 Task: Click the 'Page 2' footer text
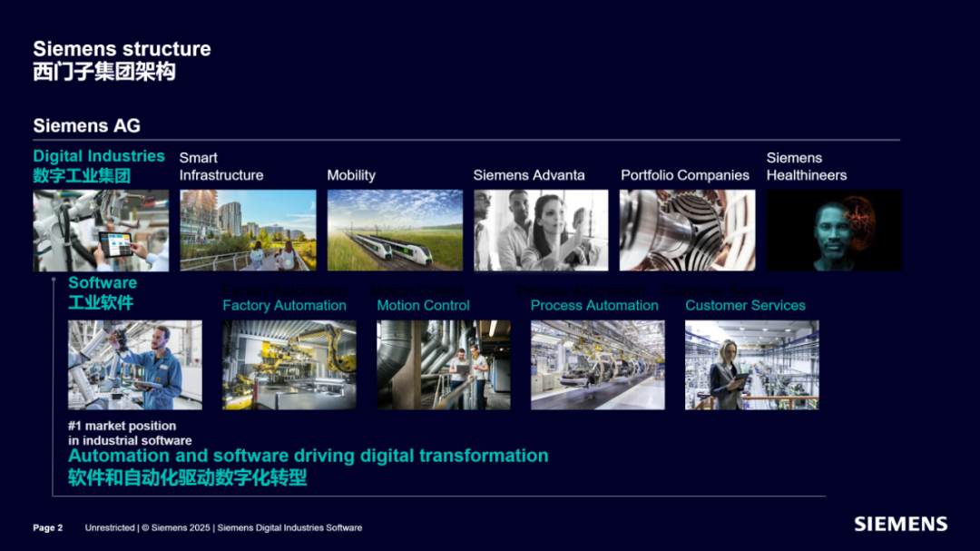point(48,528)
